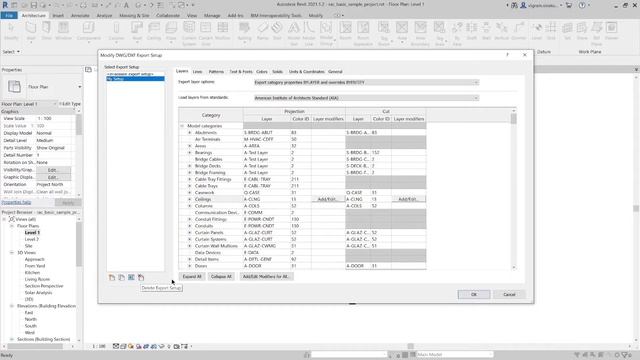
Task: Click the Rename Export Setup icon
Action: point(131,278)
